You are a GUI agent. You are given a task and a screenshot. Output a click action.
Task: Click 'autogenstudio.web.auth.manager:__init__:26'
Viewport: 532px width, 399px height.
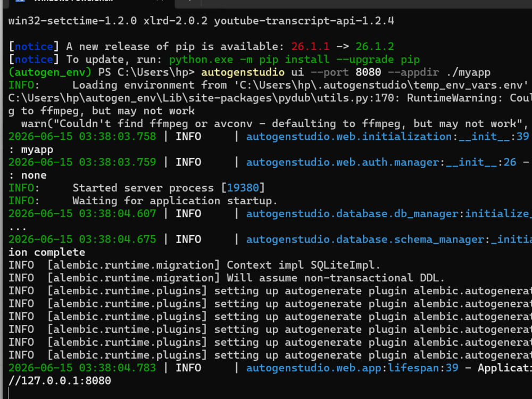[381, 162]
